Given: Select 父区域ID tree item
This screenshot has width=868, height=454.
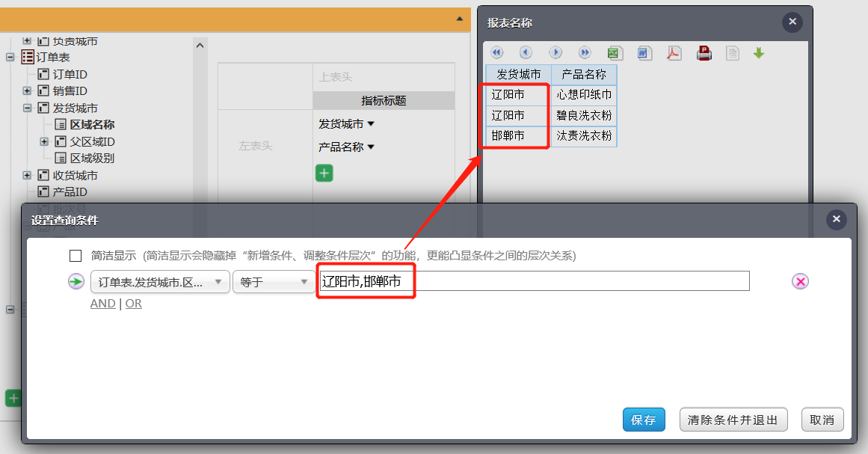Looking at the screenshot, I should click(93, 142).
